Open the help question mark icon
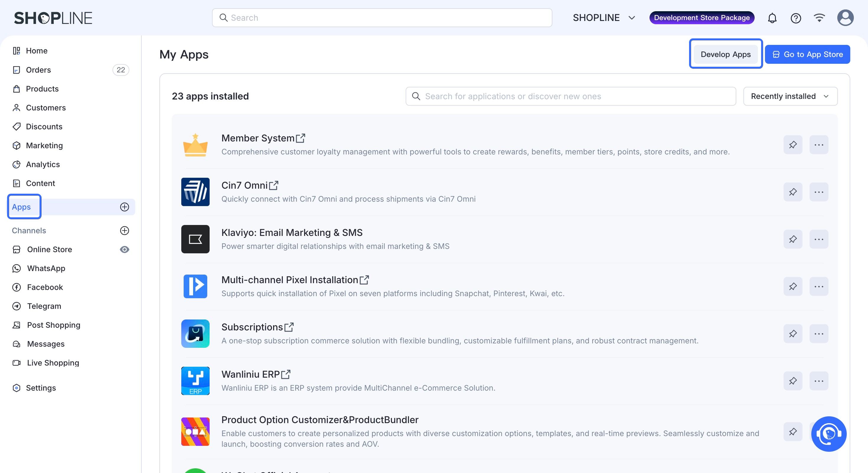Viewport: 868px width, 473px height. pyautogui.click(x=796, y=18)
